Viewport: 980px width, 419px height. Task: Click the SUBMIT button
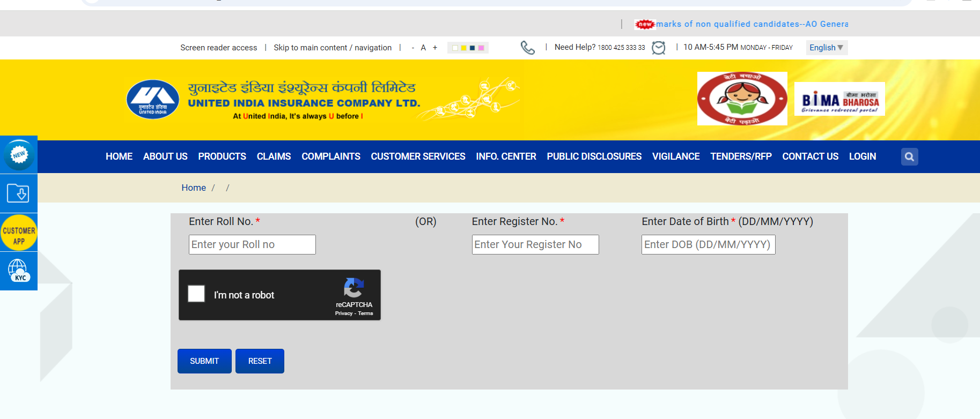point(204,361)
